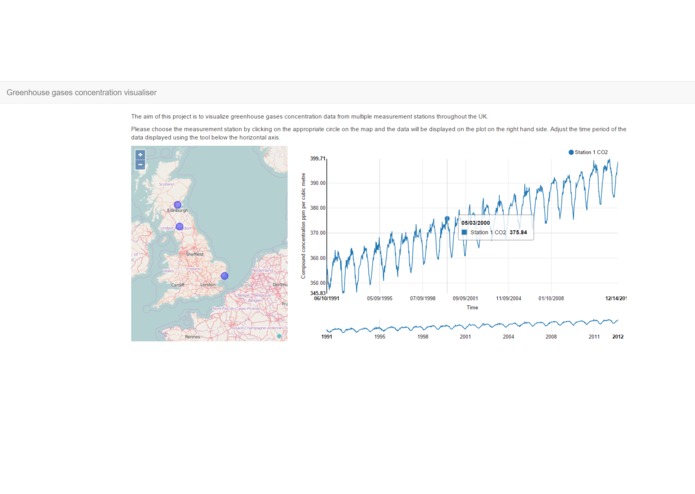Toggle Station 1 CO2 legend entry
The image size is (695, 494).
588,152
